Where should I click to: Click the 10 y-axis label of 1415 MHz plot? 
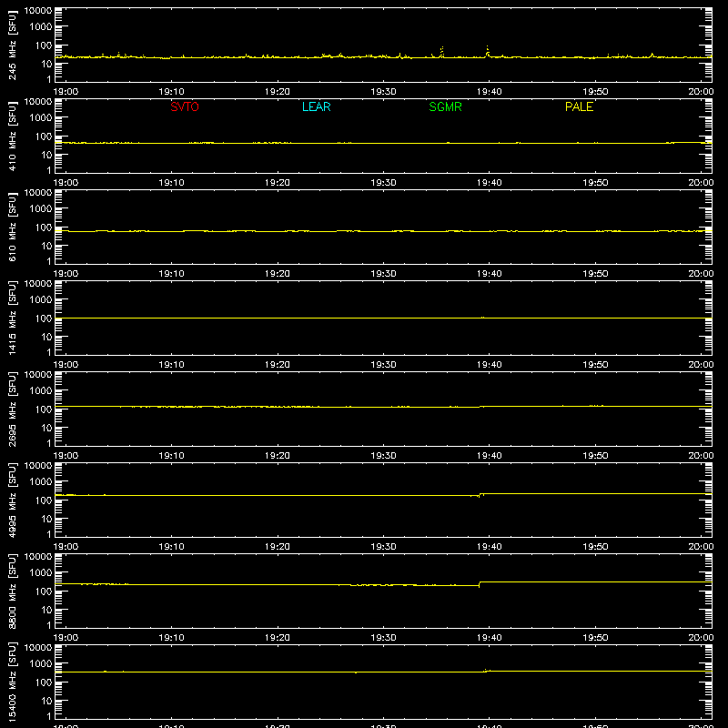point(46,337)
